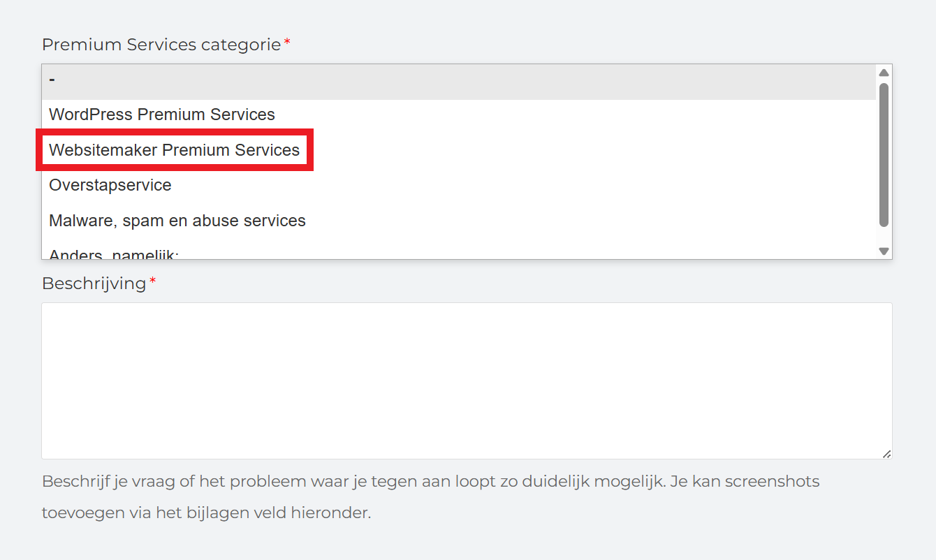Click the scrollbar up arrow
Screen dimensions: 936x560
tap(884, 71)
